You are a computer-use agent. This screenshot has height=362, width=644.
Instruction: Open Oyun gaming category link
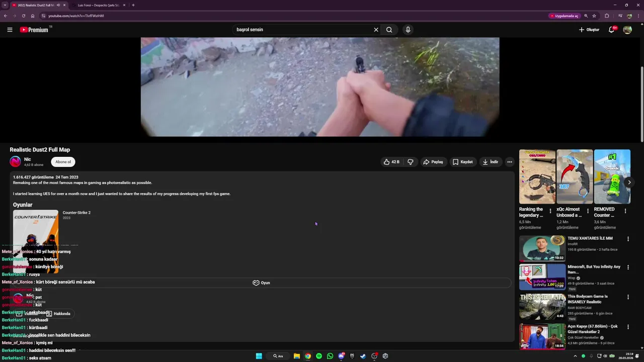[x=261, y=283]
